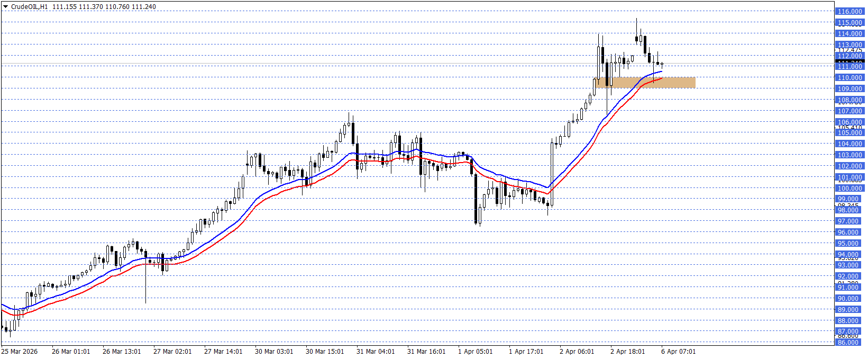Click the 1 Apr 05:01 time label
Image resolution: width=868 pixels, height=358 pixels.
(x=475, y=352)
